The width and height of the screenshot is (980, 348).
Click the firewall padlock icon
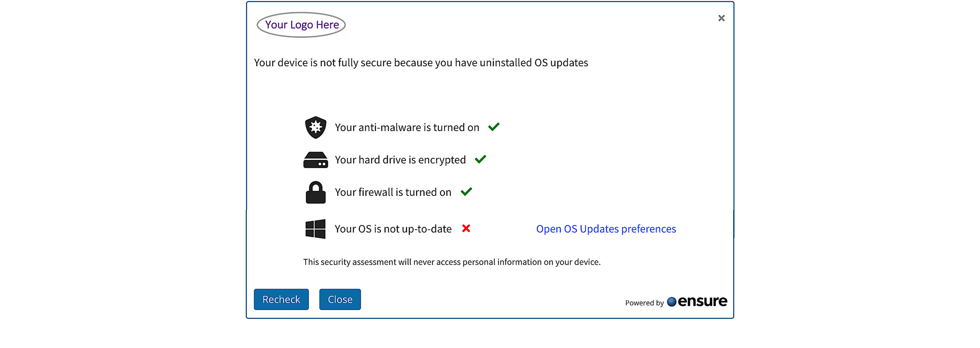pyautogui.click(x=315, y=192)
